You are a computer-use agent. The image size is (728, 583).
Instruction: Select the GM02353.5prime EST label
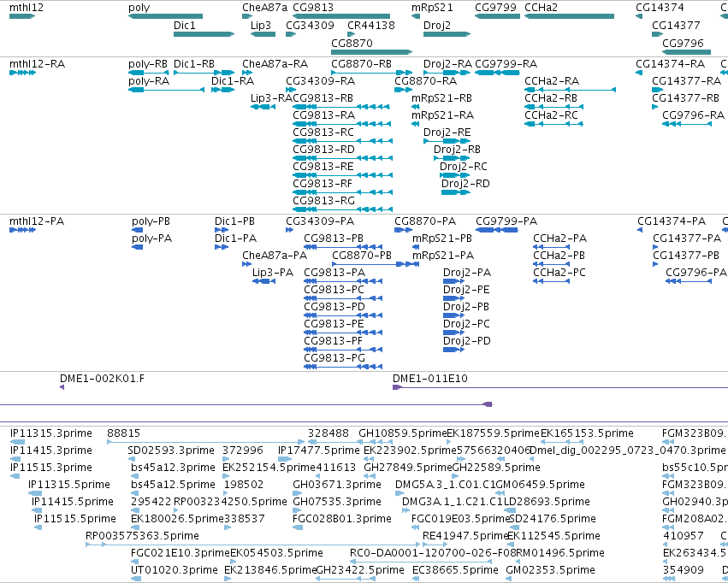pyautogui.click(x=550, y=570)
